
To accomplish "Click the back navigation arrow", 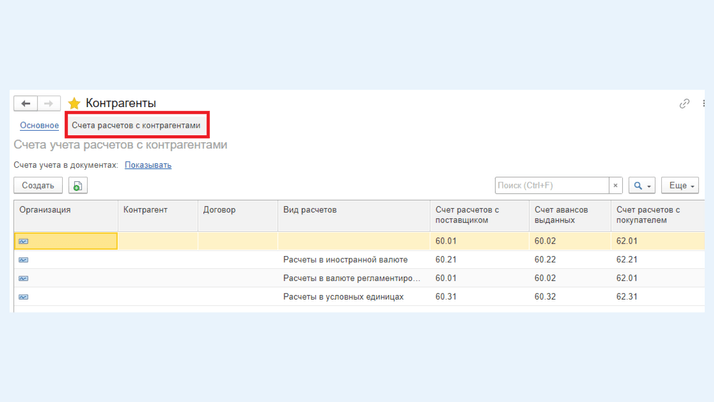I will (26, 103).
